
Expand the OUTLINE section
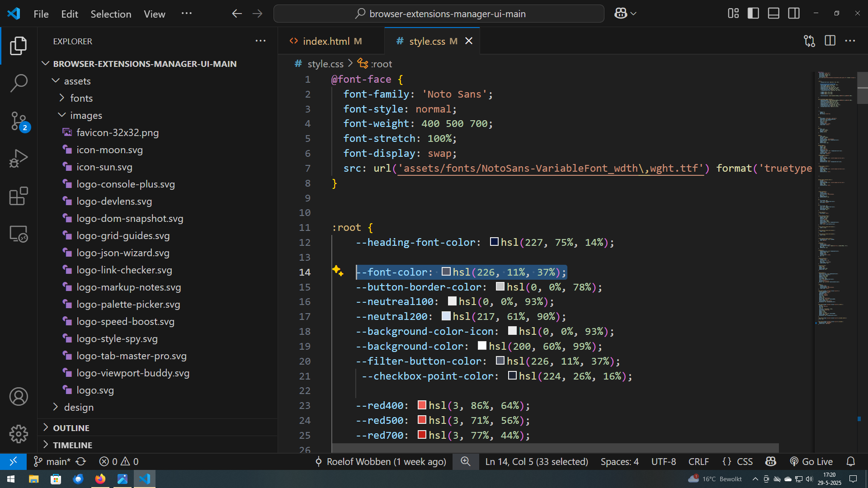(x=71, y=427)
